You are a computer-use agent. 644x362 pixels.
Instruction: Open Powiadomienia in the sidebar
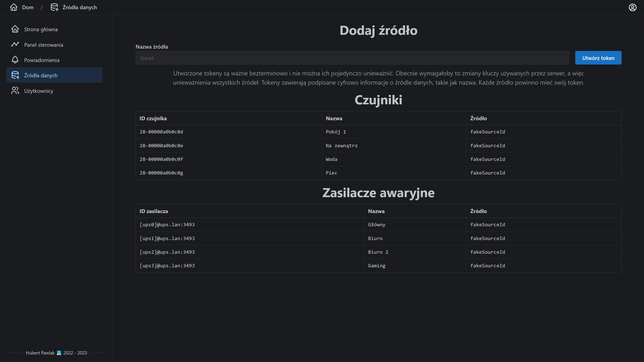coord(42,60)
